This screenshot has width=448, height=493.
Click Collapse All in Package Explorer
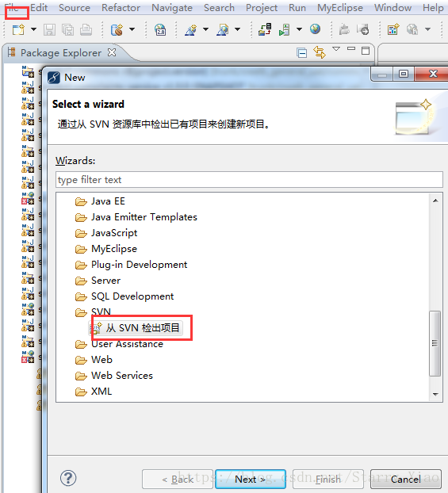[302, 53]
